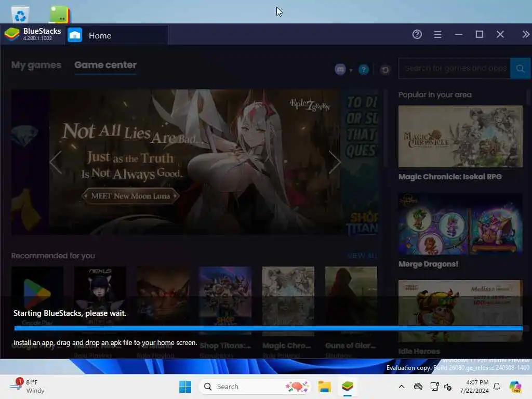Screen dimensions: 532x399
Task: Click the muted volume tray icon
Action: pyautogui.click(x=447, y=387)
